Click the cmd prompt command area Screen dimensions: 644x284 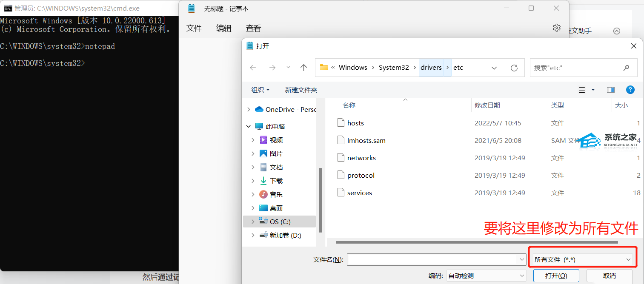(89, 145)
